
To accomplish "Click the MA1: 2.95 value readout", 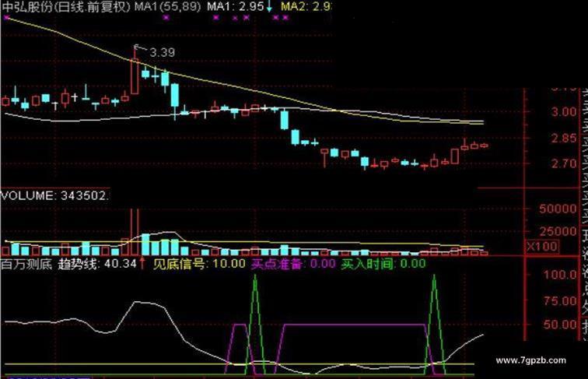I will pos(236,6).
